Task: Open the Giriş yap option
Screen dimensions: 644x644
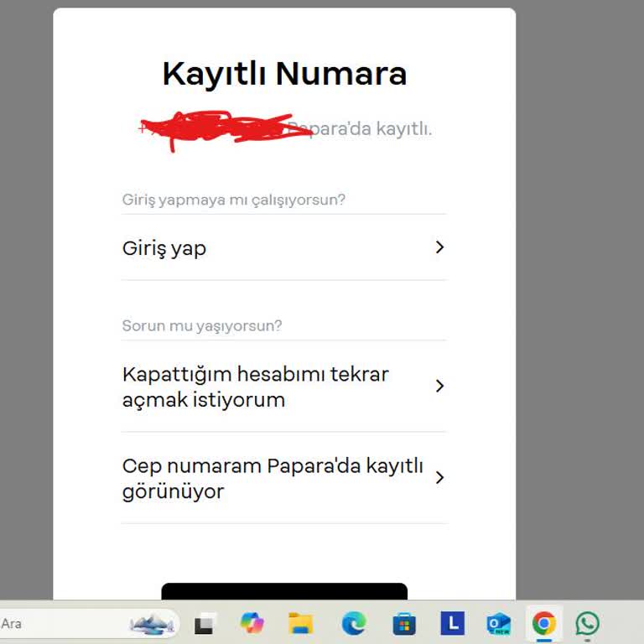Action: pyautogui.click(x=283, y=247)
